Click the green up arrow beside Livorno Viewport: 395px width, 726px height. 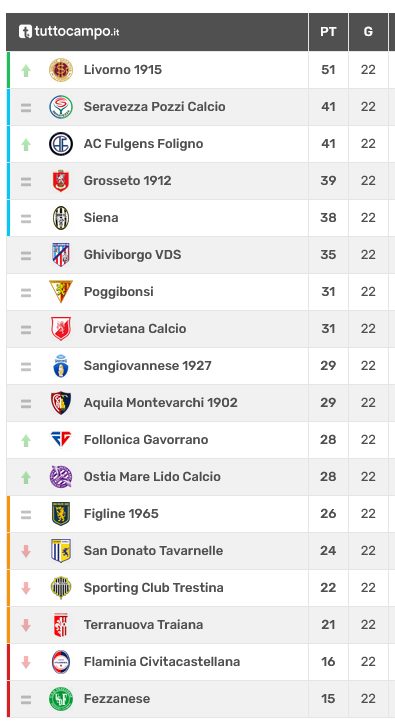(26, 70)
